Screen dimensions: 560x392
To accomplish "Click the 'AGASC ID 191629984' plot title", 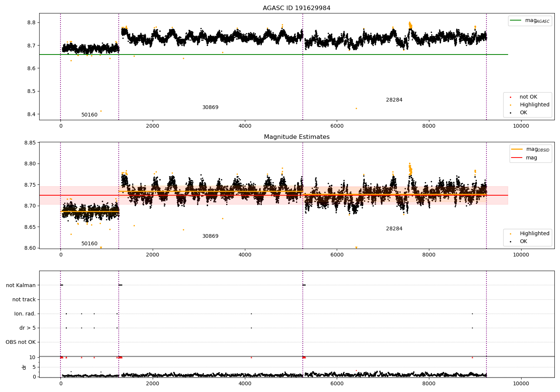I will 296,8.
